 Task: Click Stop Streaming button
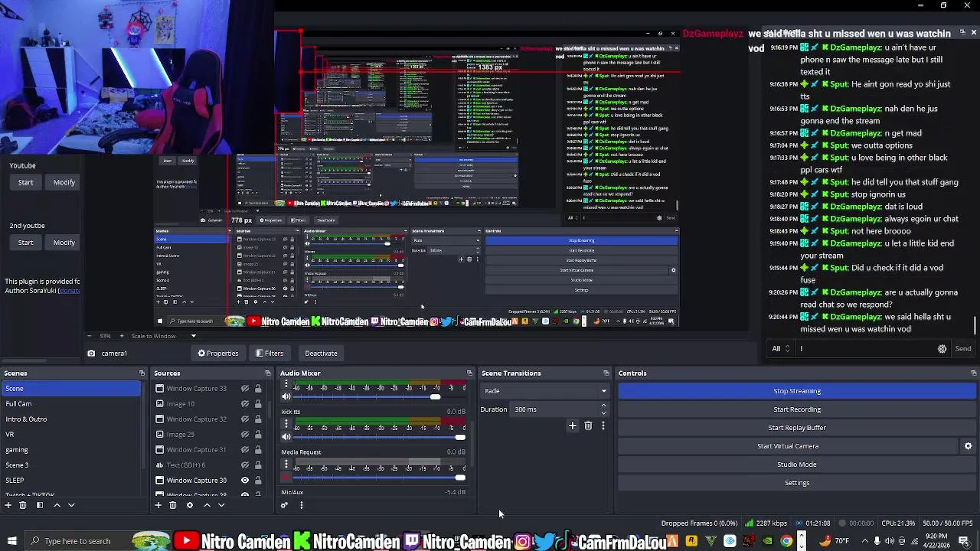[797, 391]
